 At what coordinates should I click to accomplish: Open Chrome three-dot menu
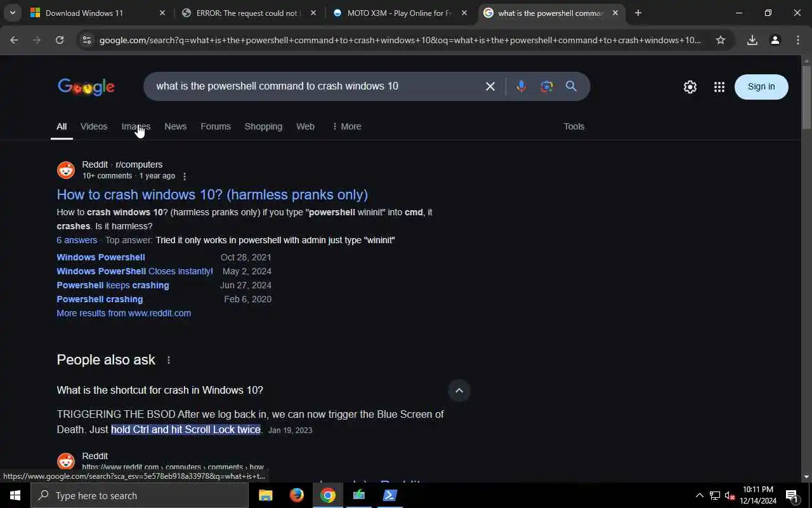798,40
